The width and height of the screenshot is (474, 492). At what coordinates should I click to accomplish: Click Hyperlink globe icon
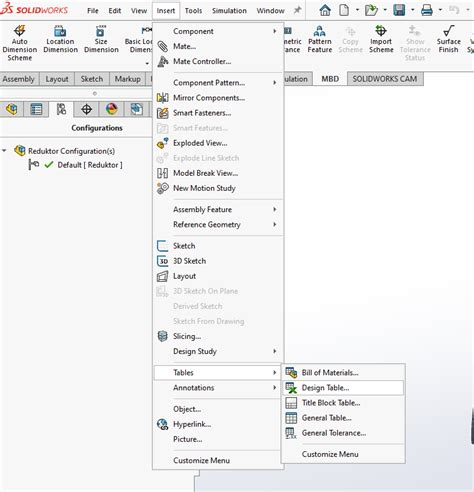point(163,424)
